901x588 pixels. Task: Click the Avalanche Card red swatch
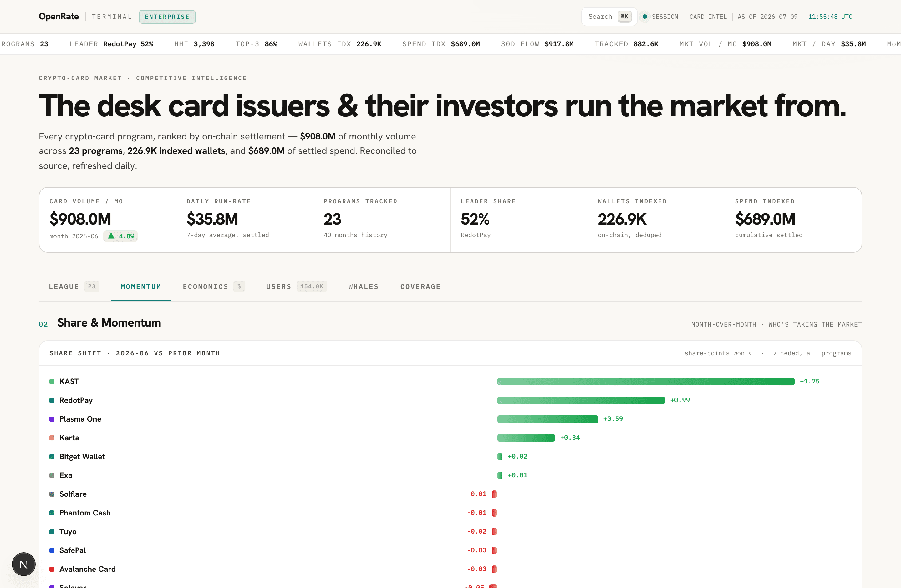(x=52, y=569)
